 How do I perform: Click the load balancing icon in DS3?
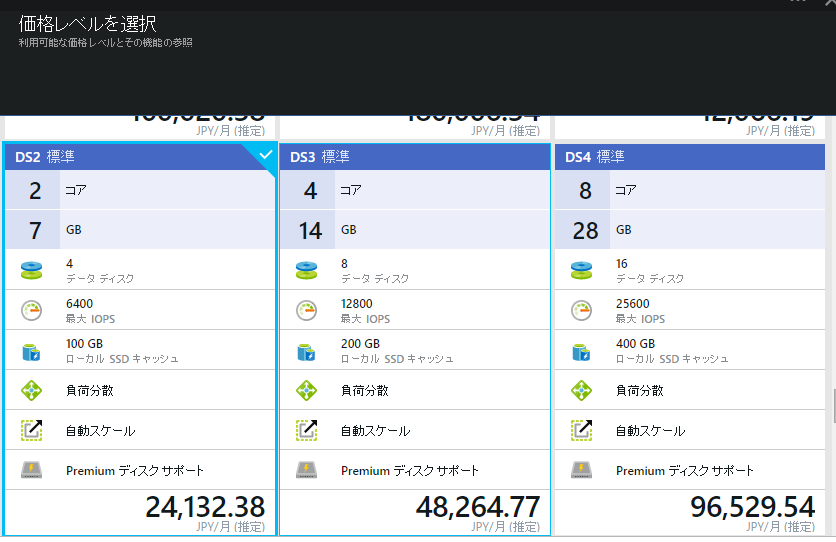pyautogui.click(x=307, y=390)
